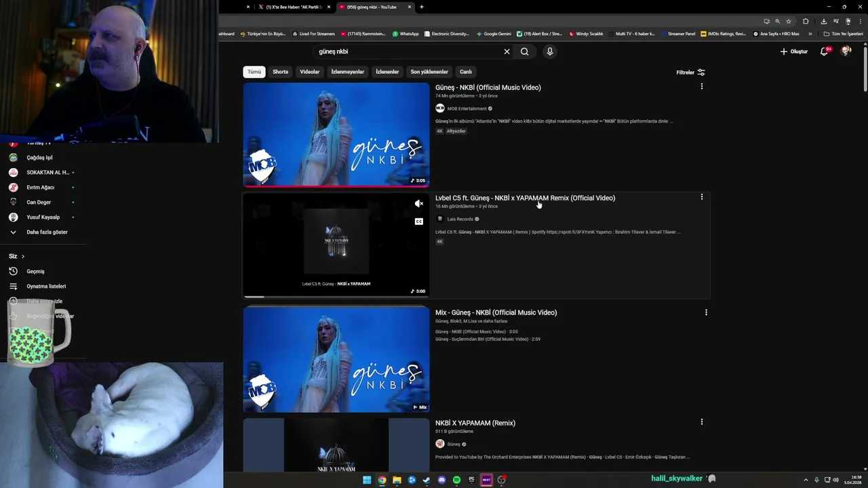Click the Lvbel C5 remix preview thumbnail

(x=336, y=245)
